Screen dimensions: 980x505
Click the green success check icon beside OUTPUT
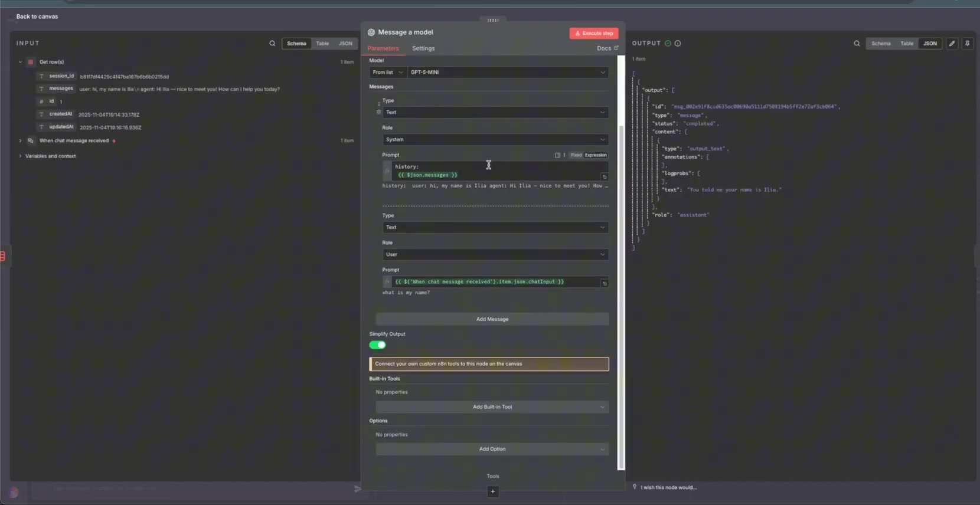tap(668, 44)
